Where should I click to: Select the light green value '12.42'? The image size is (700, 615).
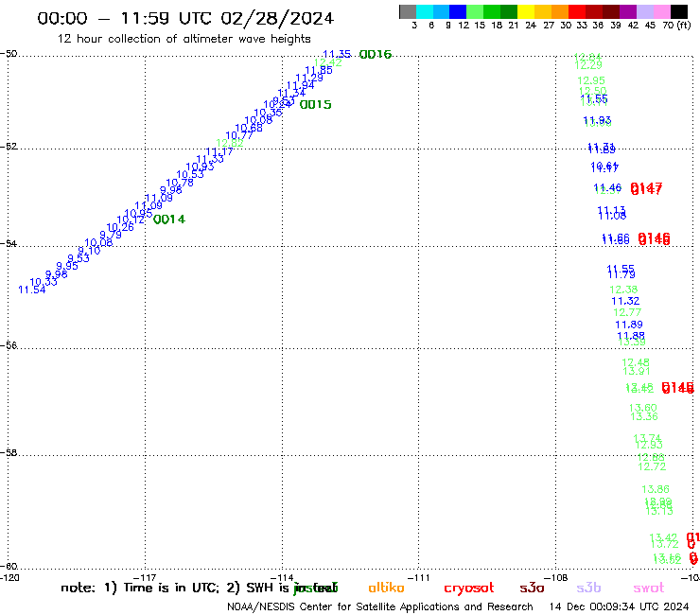click(x=328, y=62)
